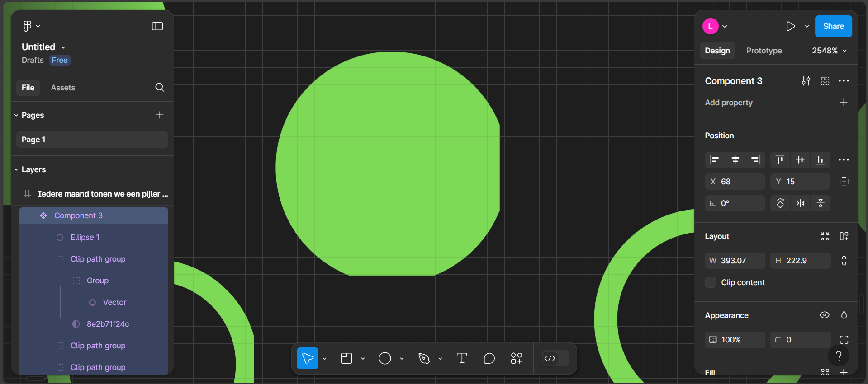868x384 pixels.
Task: Open the help question mark button
Action: [x=839, y=356]
